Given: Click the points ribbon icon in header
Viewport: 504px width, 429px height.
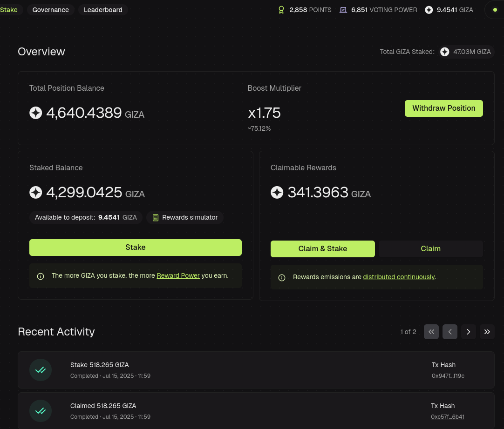Looking at the screenshot, I should pyautogui.click(x=281, y=10).
